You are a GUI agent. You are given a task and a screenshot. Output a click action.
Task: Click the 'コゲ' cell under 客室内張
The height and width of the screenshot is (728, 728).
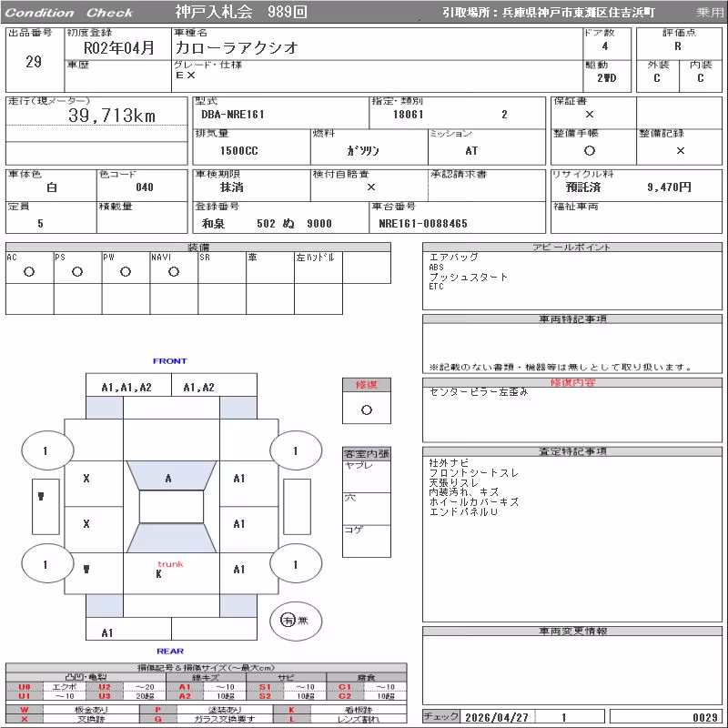tap(367, 541)
